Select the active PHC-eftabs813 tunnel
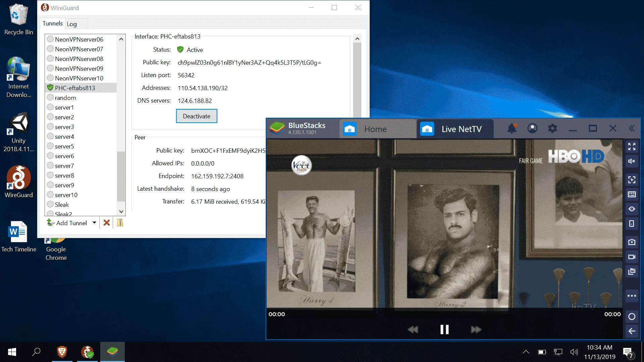Screen dimensions: 644x362 point(81,88)
